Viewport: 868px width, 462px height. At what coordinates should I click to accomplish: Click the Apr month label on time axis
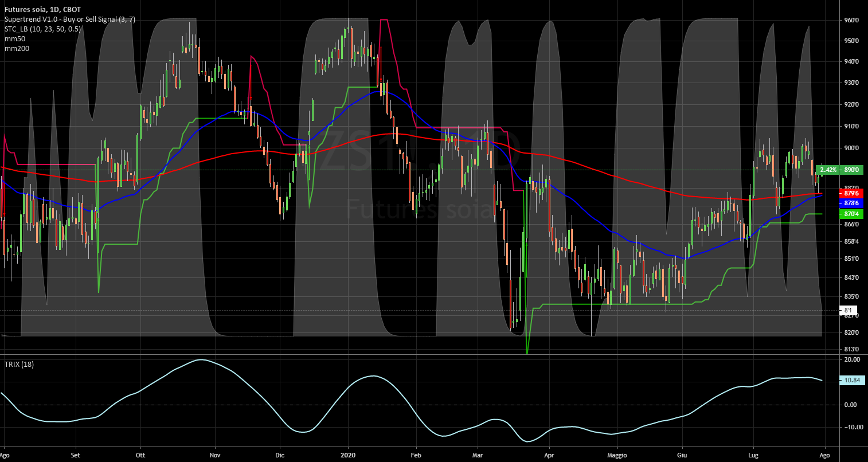549,454
